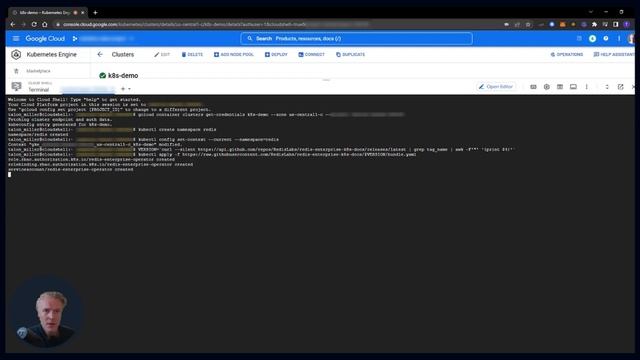The width and height of the screenshot is (640, 360).
Task: Open the OPERATIONS panel
Action: [x=567, y=54]
